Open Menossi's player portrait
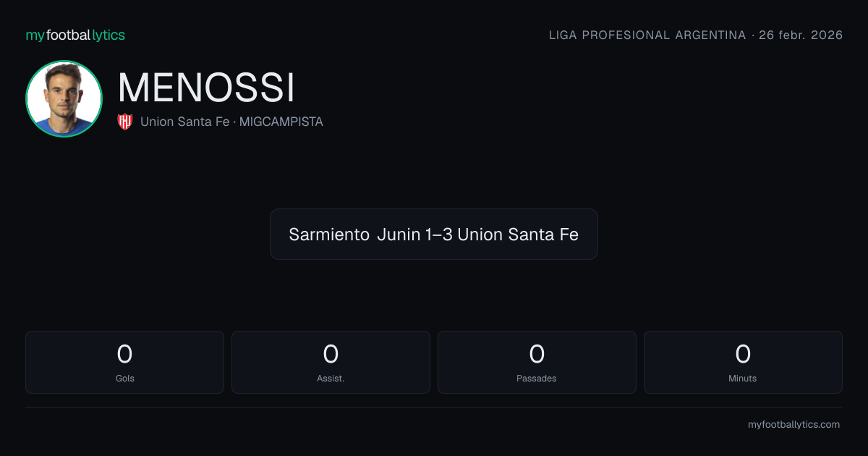The height and width of the screenshot is (456, 868). pos(64,98)
